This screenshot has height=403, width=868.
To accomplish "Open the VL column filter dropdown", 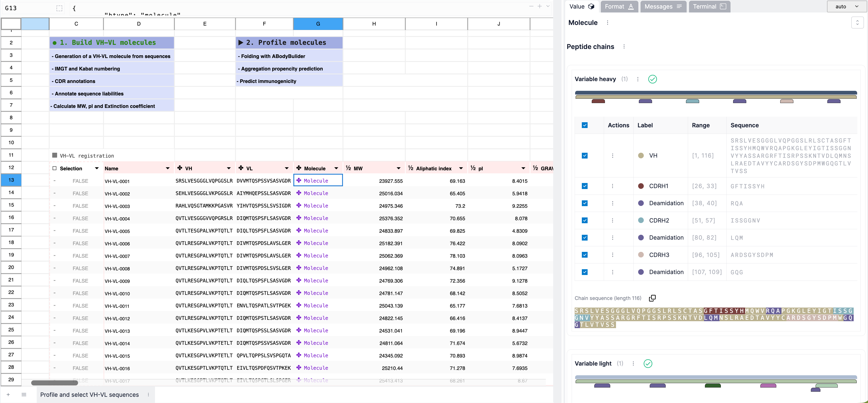I will click(286, 168).
